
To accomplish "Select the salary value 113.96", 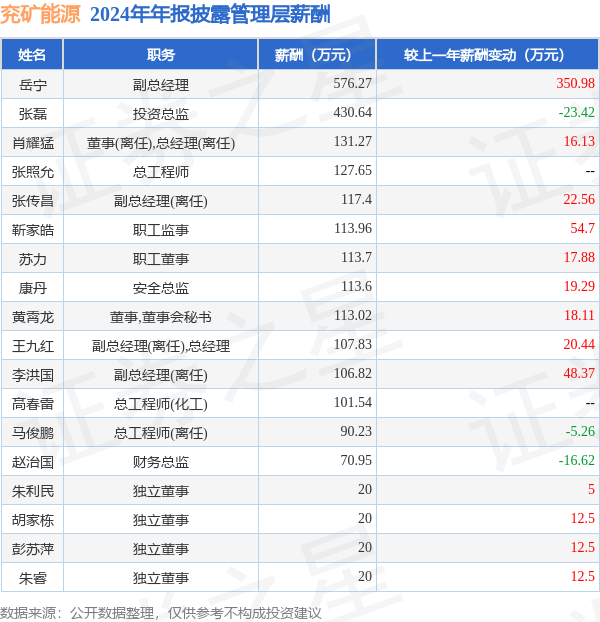I will 353,228.
